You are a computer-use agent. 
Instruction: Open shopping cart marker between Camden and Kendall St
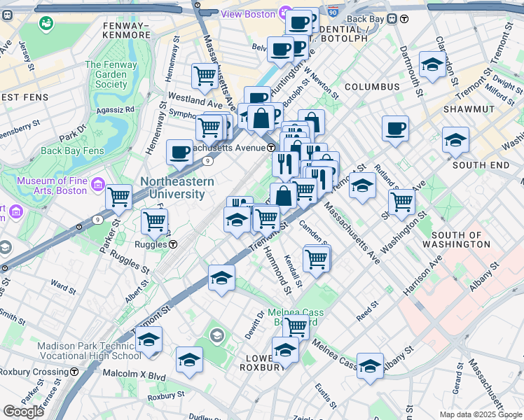coord(316,260)
